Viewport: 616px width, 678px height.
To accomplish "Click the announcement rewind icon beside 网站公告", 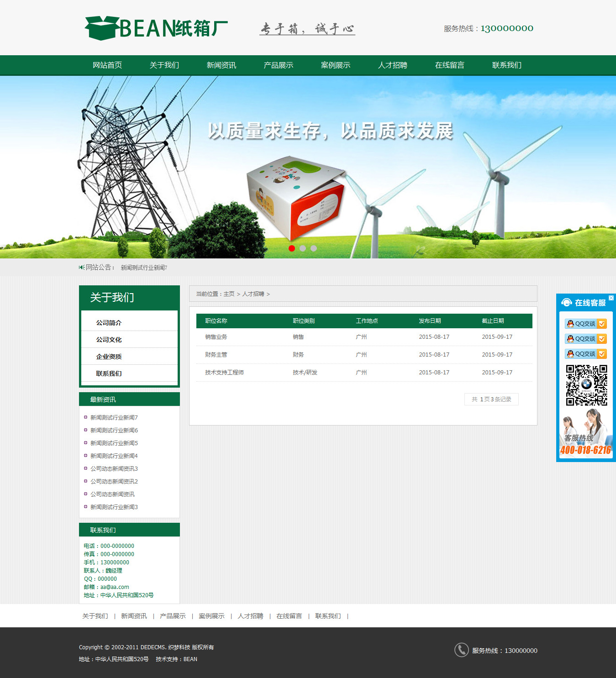I will tap(82, 267).
